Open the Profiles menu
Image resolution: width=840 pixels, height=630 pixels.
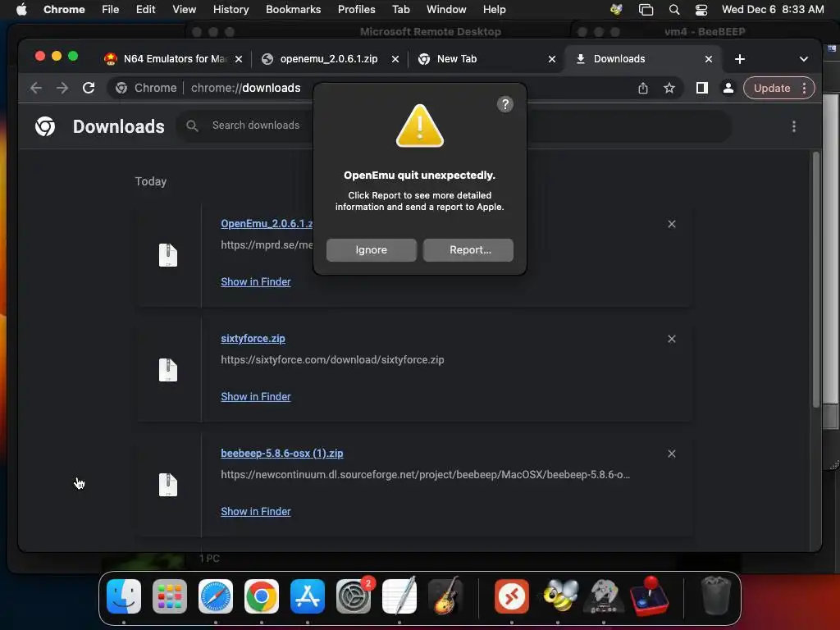click(356, 10)
